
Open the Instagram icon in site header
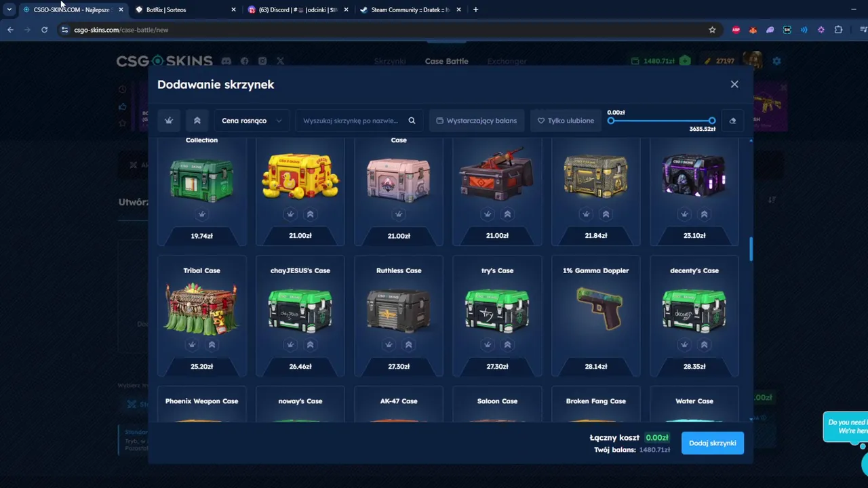262,61
